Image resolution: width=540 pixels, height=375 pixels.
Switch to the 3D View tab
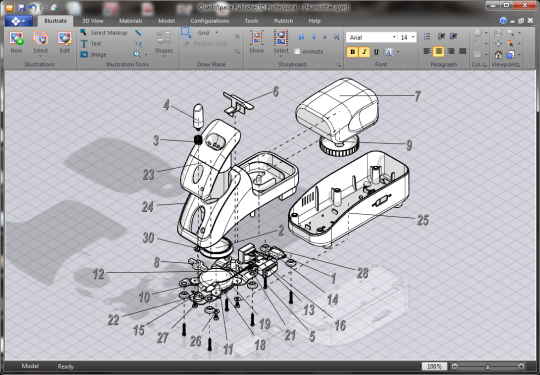point(93,21)
